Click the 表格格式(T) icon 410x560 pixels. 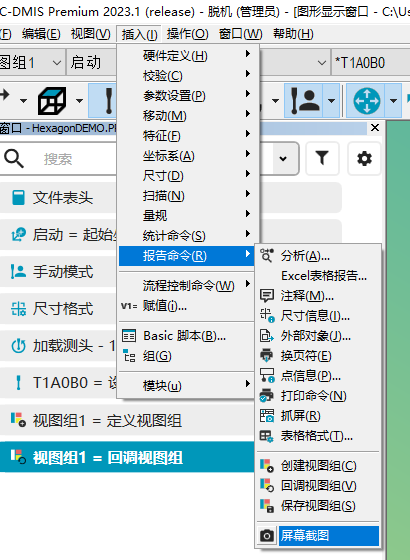coord(267,436)
